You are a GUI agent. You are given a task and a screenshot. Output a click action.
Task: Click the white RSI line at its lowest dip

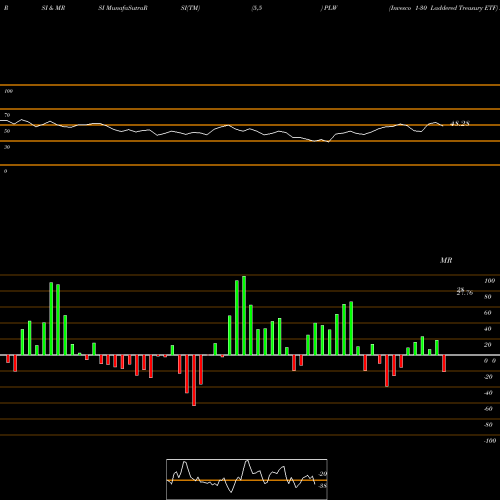[x=328, y=142]
